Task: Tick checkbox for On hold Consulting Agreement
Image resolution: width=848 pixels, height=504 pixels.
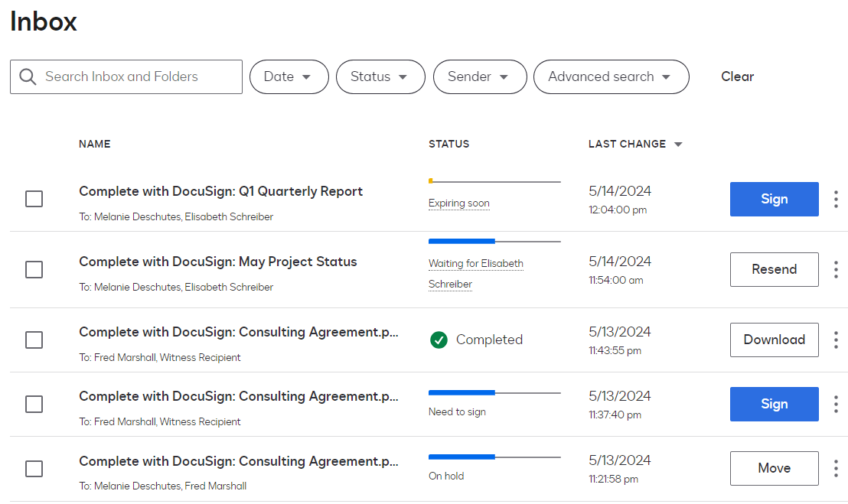Action: point(34,468)
